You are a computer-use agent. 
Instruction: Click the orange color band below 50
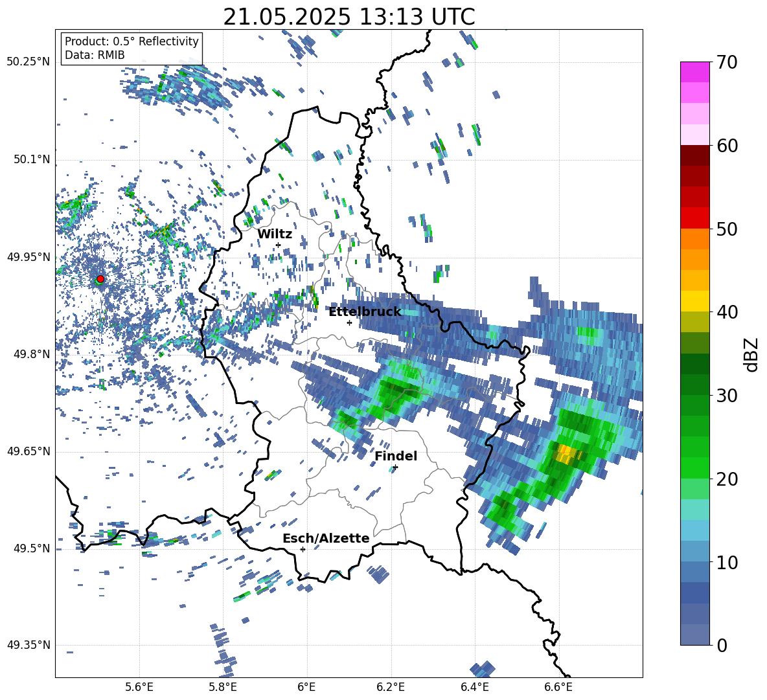click(694, 239)
